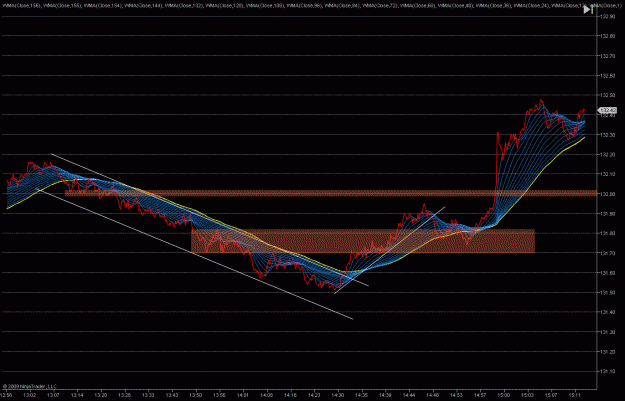Image resolution: width=625 pixels, height=401 pixels.
Task: Select the current price marker 132.42
Action: [x=607, y=110]
